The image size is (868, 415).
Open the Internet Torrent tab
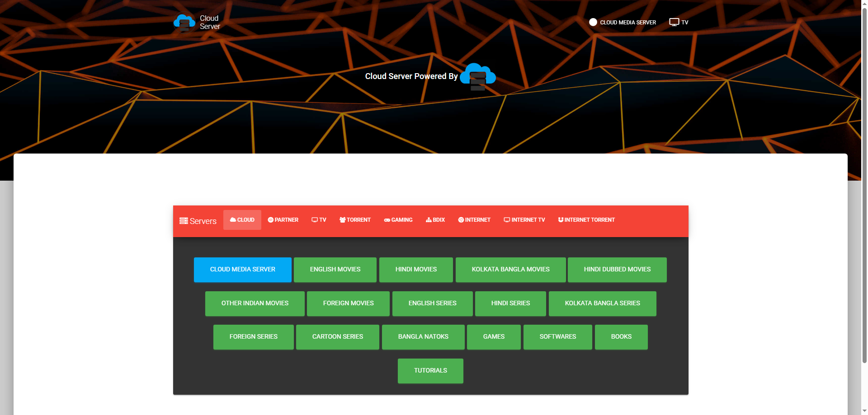[586, 220]
